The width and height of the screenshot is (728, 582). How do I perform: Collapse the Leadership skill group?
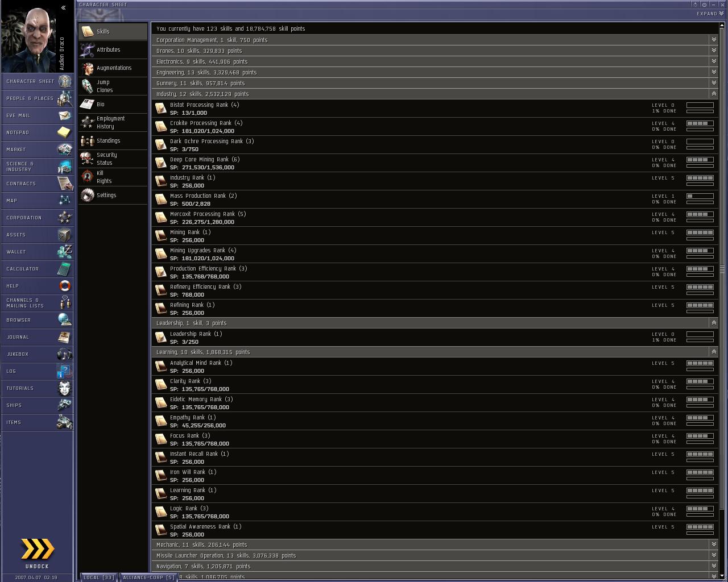pyautogui.click(x=714, y=323)
